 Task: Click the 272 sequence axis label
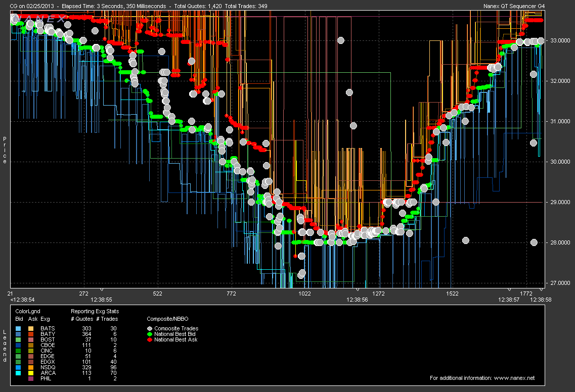[x=84, y=293]
